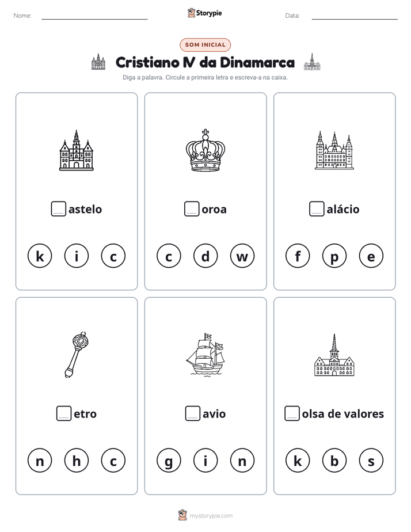Click the stock exchange building image
This screenshot has height=532, width=411.
point(334,355)
